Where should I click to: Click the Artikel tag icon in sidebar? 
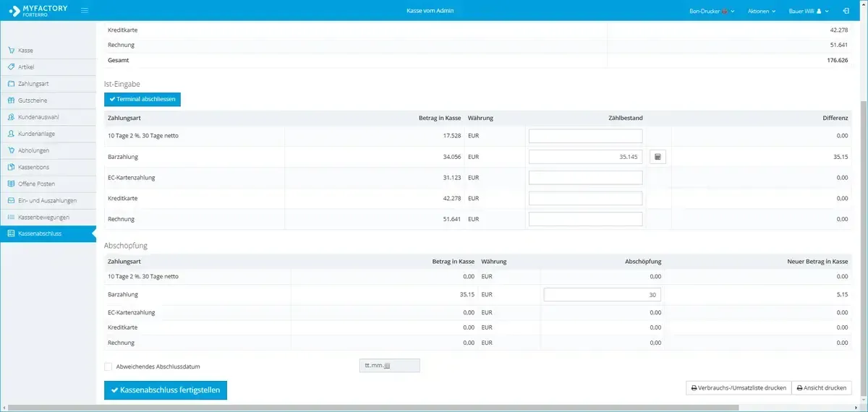pyautogui.click(x=11, y=67)
